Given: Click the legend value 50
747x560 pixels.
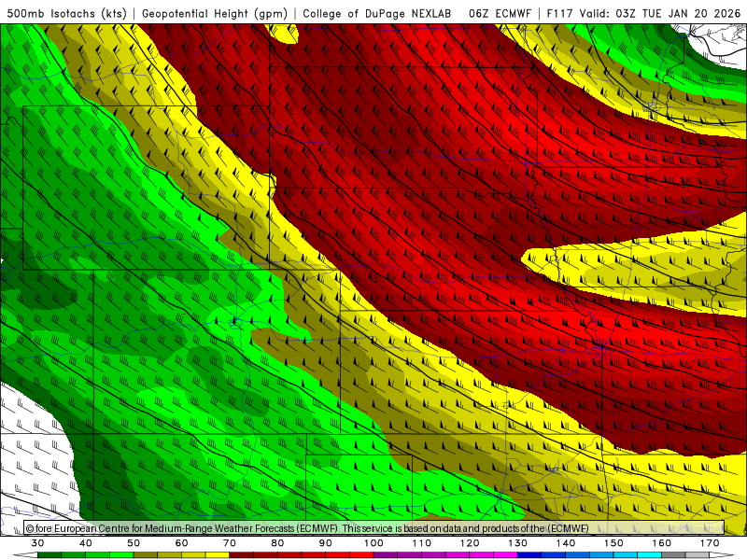Looking at the screenshot, I should point(134,543).
